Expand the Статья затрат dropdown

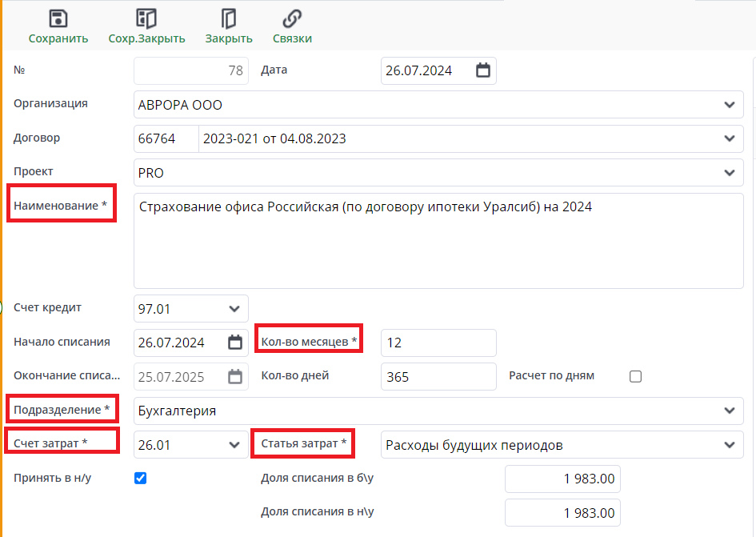[x=729, y=444]
